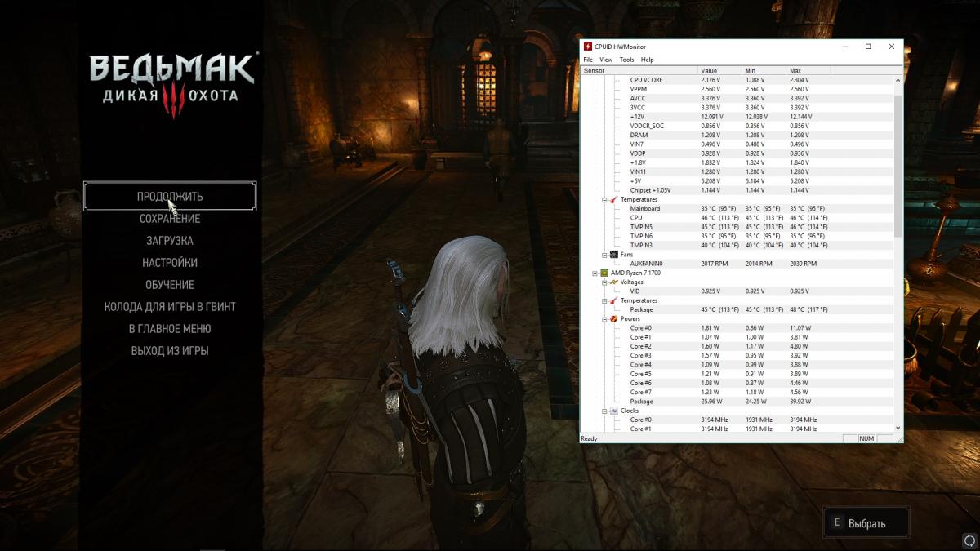The height and width of the screenshot is (551, 980).
Task: Select the DRAM voltage row
Action: click(737, 135)
